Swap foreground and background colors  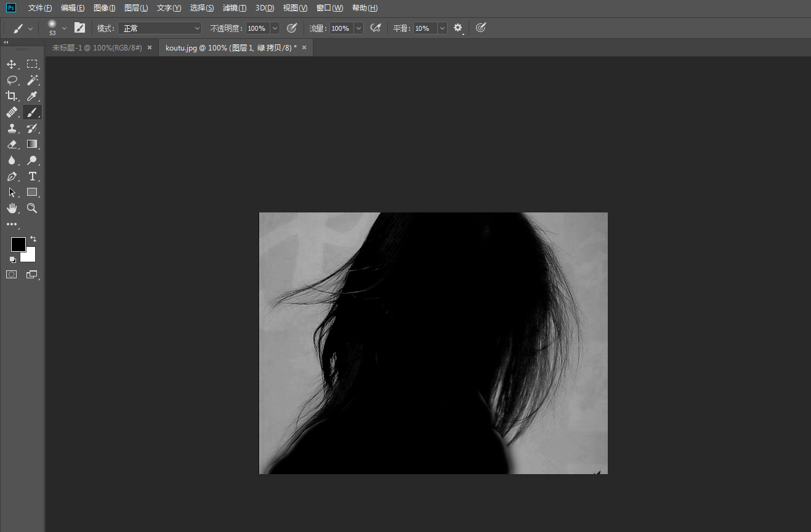33,238
